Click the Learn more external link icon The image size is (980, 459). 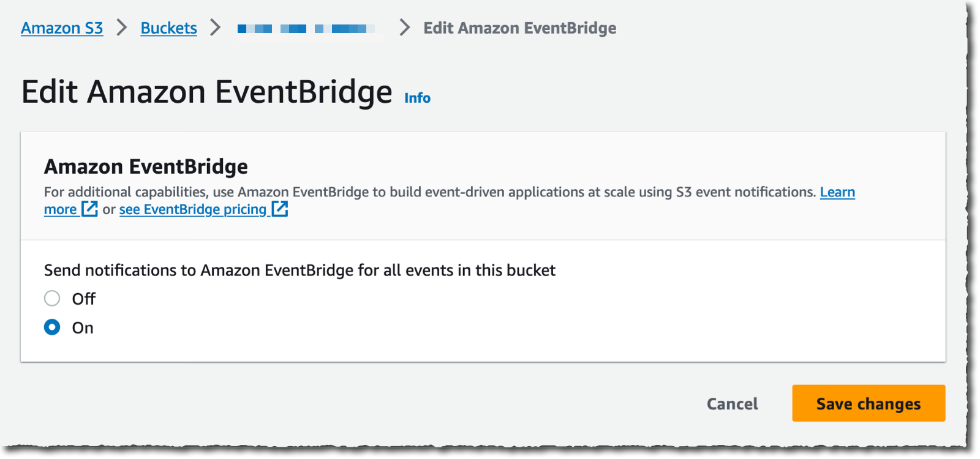[x=89, y=209]
